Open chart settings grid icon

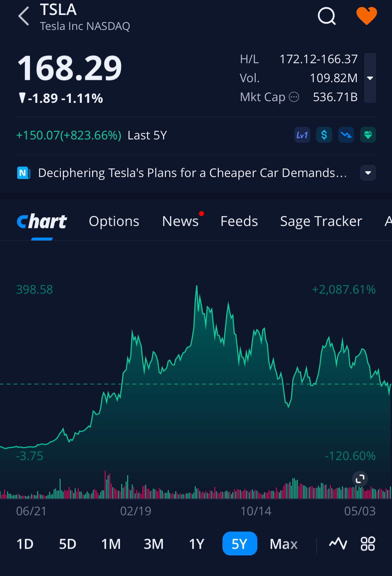pyautogui.click(x=368, y=544)
